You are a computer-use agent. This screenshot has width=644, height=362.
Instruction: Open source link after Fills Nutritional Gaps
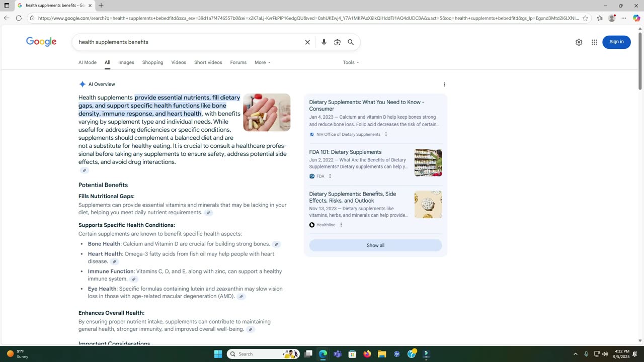(x=209, y=213)
